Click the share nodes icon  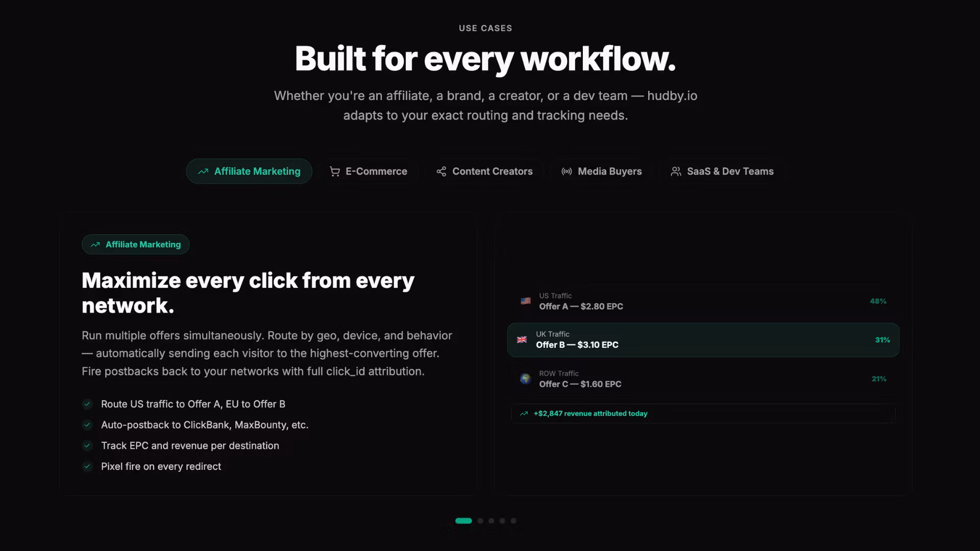442,171
